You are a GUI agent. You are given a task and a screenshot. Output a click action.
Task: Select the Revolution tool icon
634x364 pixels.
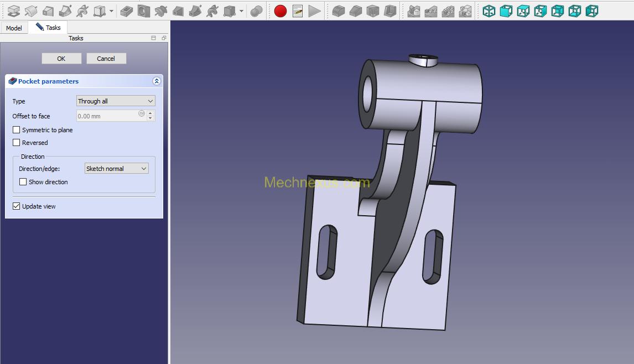31,11
